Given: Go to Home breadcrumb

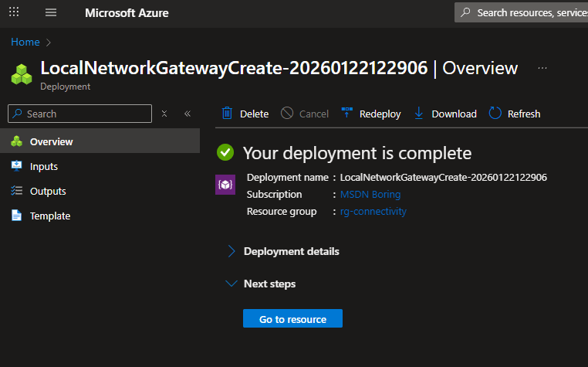Looking at the screenshot, I should pyautogui.click(x=25, y=42).
